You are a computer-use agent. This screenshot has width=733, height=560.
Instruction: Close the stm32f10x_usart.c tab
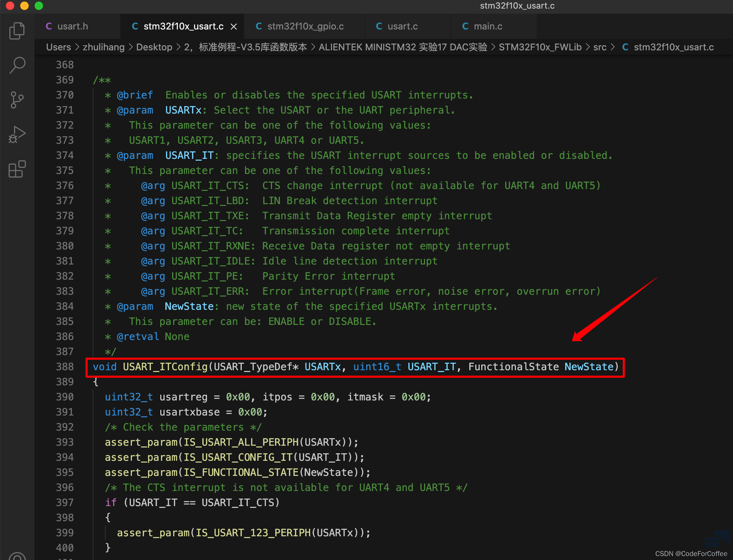pyautogui.click(x=234, y=27)
